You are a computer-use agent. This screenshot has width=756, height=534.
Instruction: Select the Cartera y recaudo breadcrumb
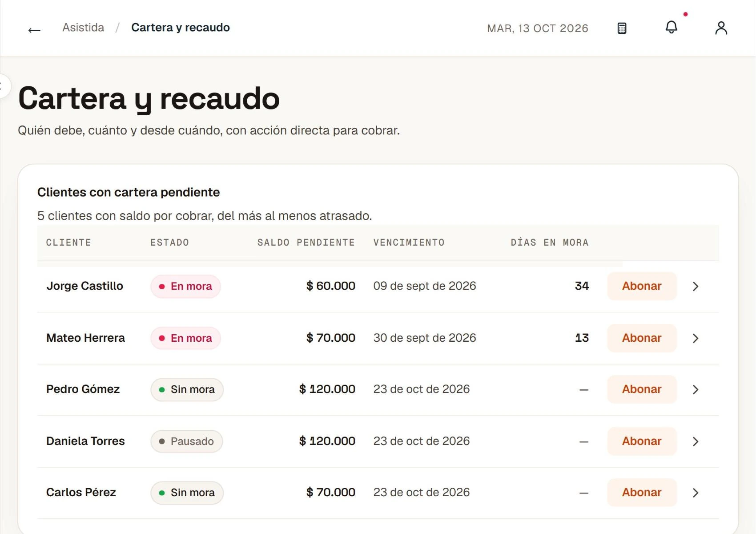[181, 28]
